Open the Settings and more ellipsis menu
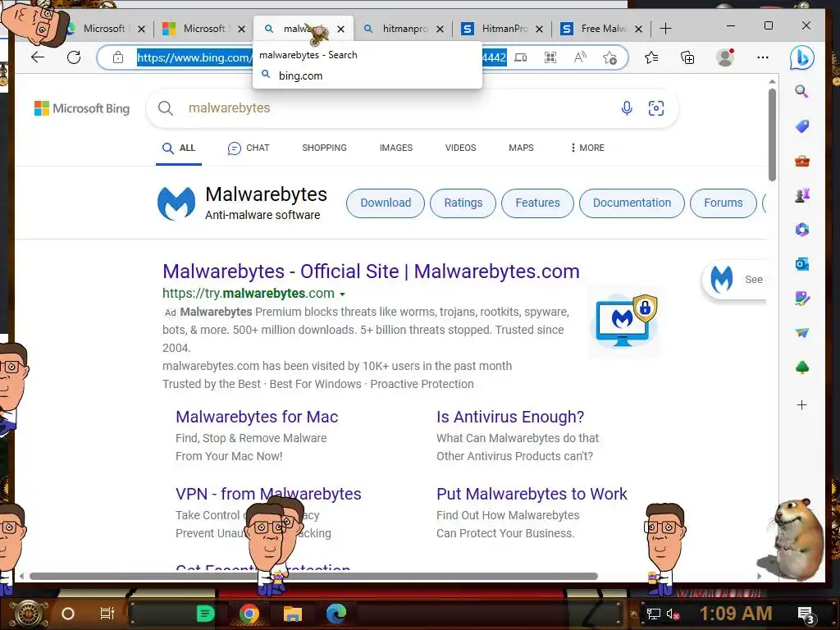Screen dimensions: 840x630 click(763, 57)
